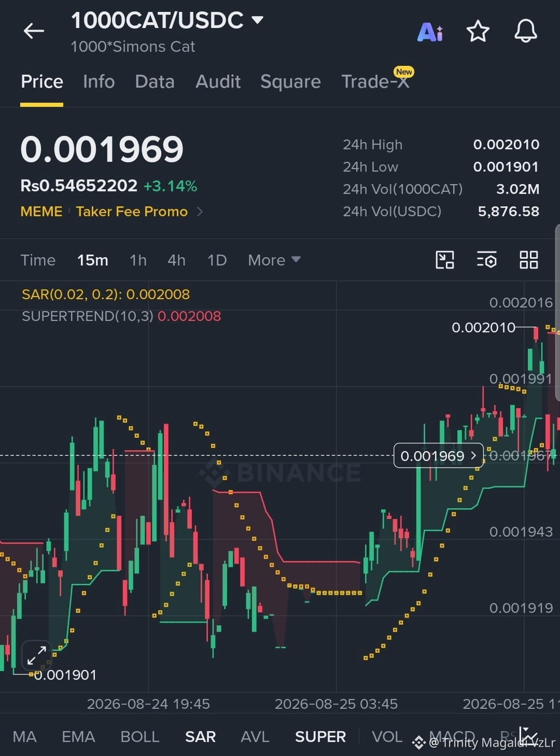Viewport: 560px width, 756px height.
Task: Select the 1h chart interval
Action: (138, 260)
